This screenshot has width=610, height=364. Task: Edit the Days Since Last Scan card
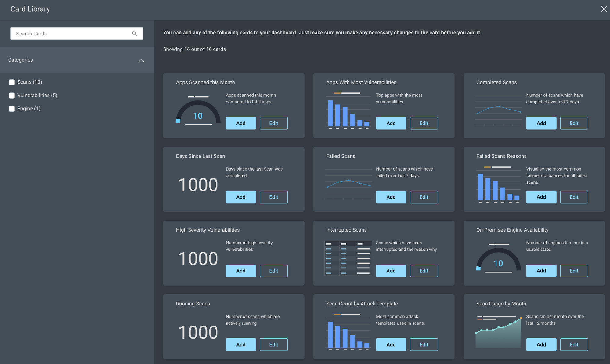coord(273,197)
